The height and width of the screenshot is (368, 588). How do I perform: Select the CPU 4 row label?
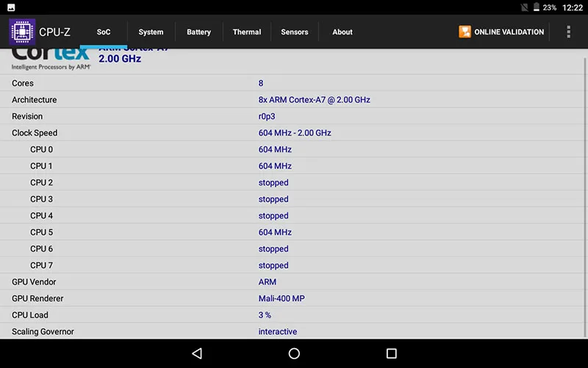pyautogui.click(x=41, y=216)
